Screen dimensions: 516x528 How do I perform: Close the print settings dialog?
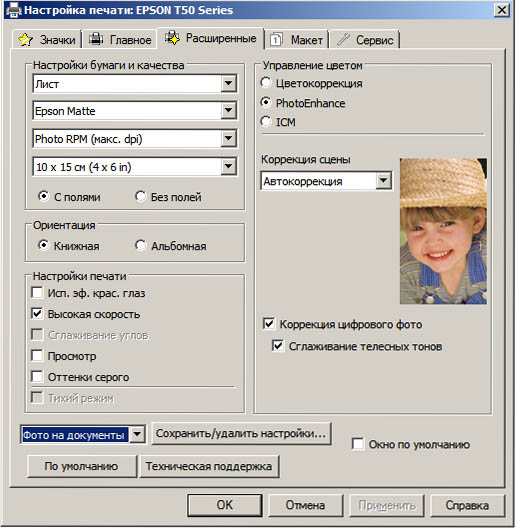502,10
